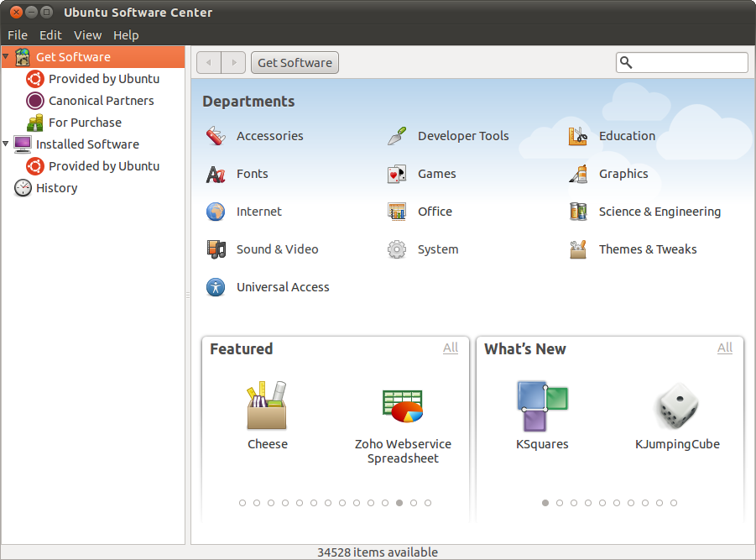The height and width of the screenshot is (560, 756).
Task: Click the filled active Featured page dot
Action: tap(399, 503)
